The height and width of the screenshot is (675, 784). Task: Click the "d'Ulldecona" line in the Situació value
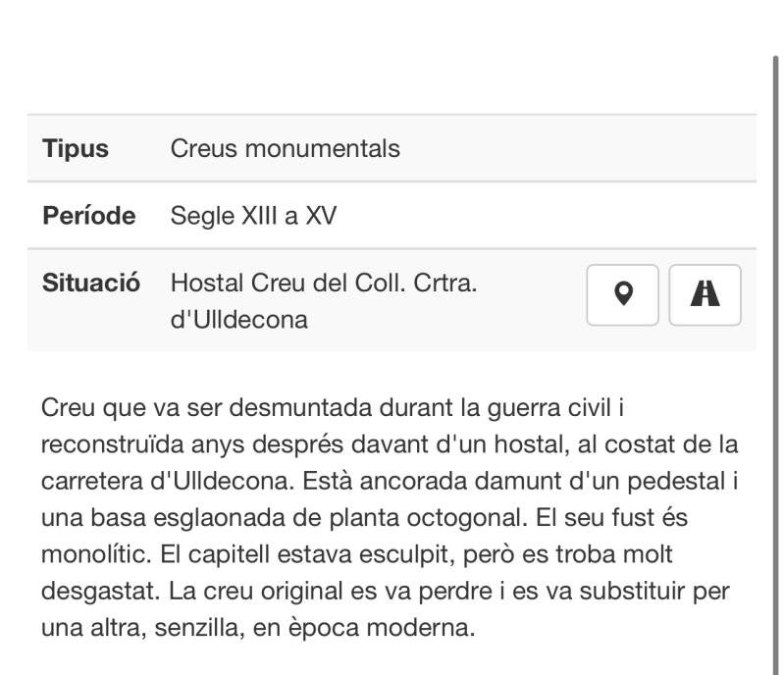point(238,320)
